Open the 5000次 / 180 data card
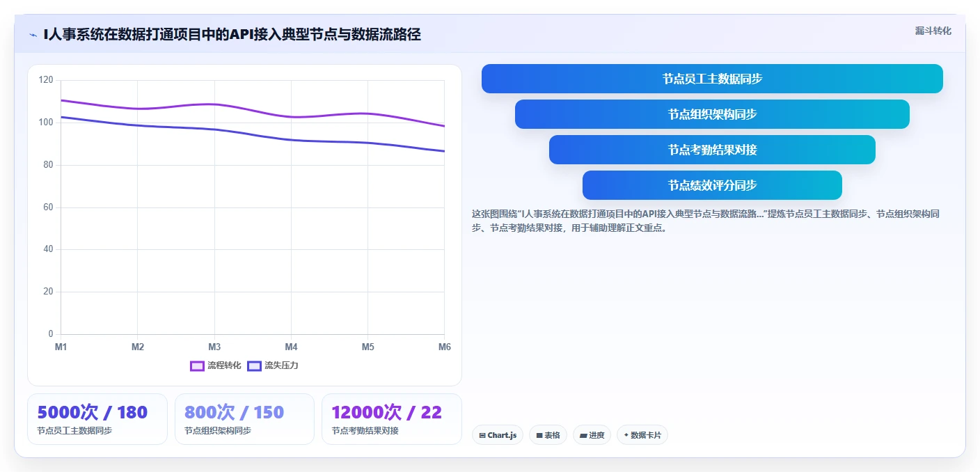The height and width of the screenshot is (472, 980). coord(97,419)
